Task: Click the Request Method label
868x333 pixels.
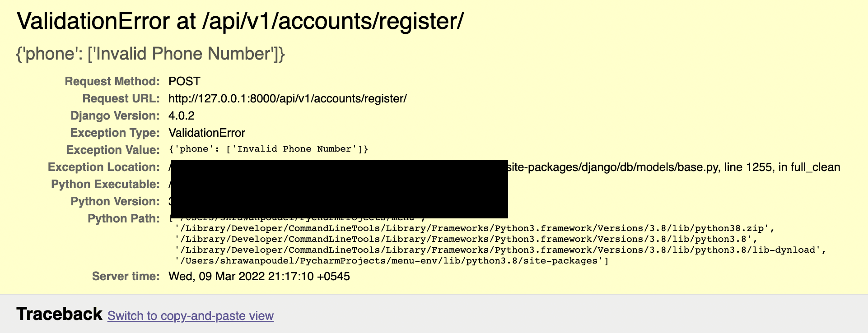Action: 112,82
